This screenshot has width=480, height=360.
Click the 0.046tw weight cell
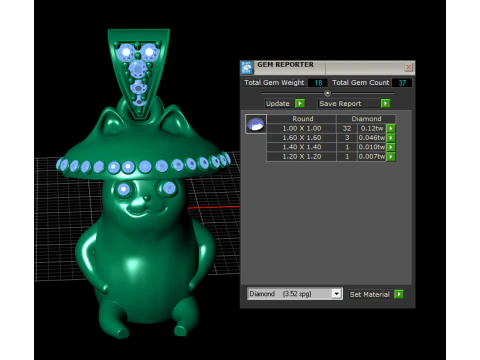coord(372,138)
